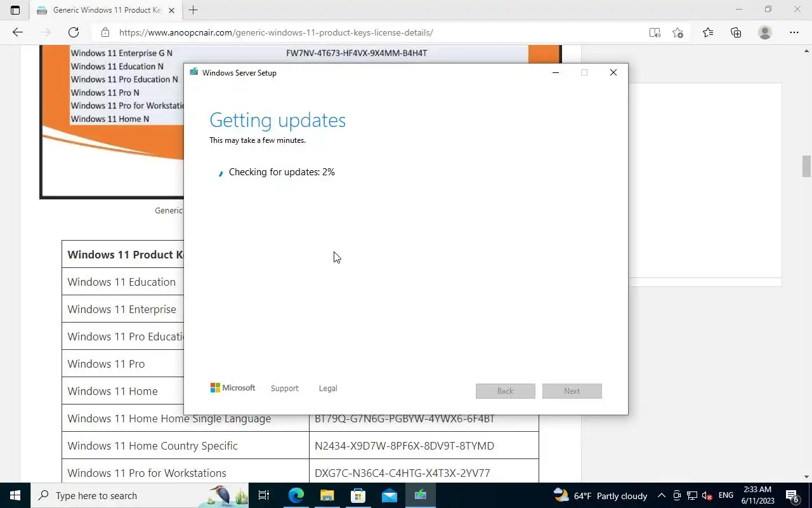Click key N2434-X9D7W-8PF6X-8DV9T-8TYMD
Viewport: 812px width, 508px height.
click(x=404, y=446)
